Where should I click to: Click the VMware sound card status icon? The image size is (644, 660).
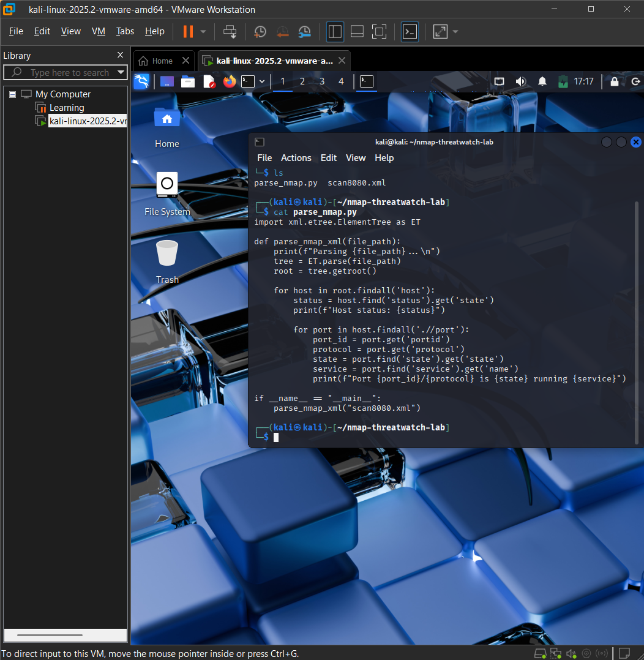pos(571,653)
